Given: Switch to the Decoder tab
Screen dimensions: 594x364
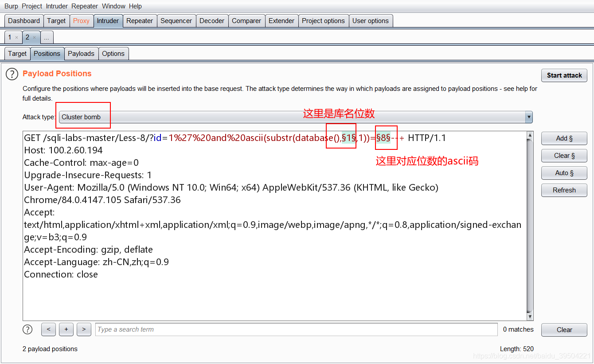Looking at the screenshot, I should [x=212, y=21].
